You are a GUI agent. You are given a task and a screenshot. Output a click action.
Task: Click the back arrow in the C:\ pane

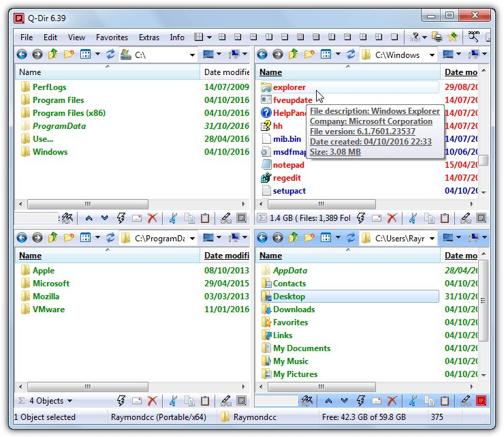pos(22,55)
